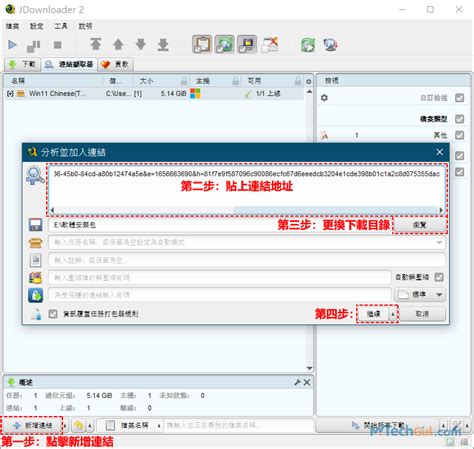Click left arrow of link area scrollbar
The image size is (474, 449).
[52, 210]
